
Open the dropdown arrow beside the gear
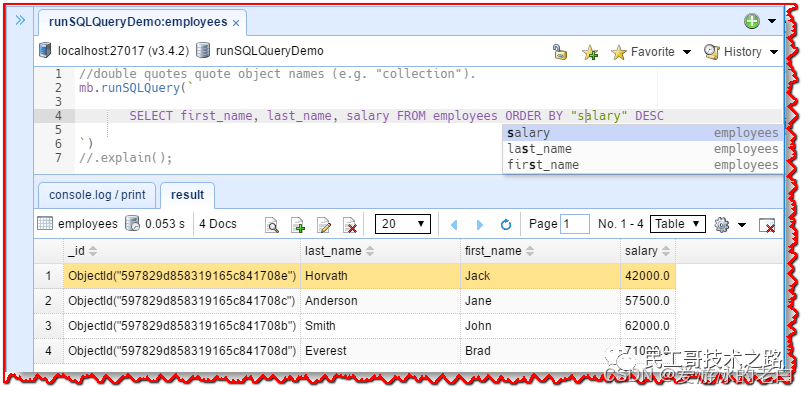[742, 225]
